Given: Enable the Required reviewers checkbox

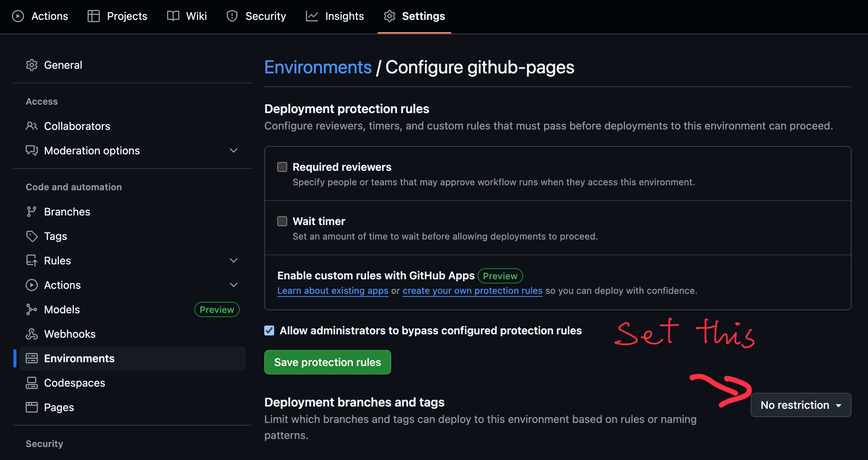Looking at the screenshot, I should 282,167.
